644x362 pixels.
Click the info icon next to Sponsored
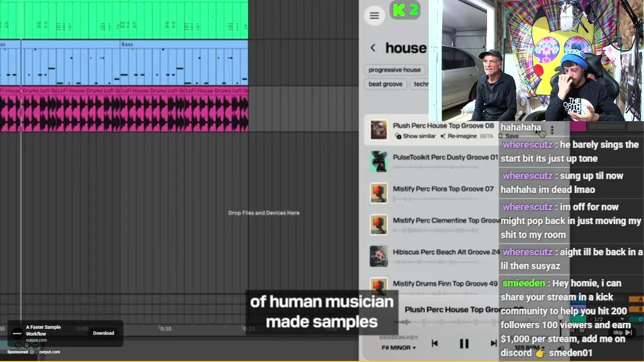tap(32, 352)
